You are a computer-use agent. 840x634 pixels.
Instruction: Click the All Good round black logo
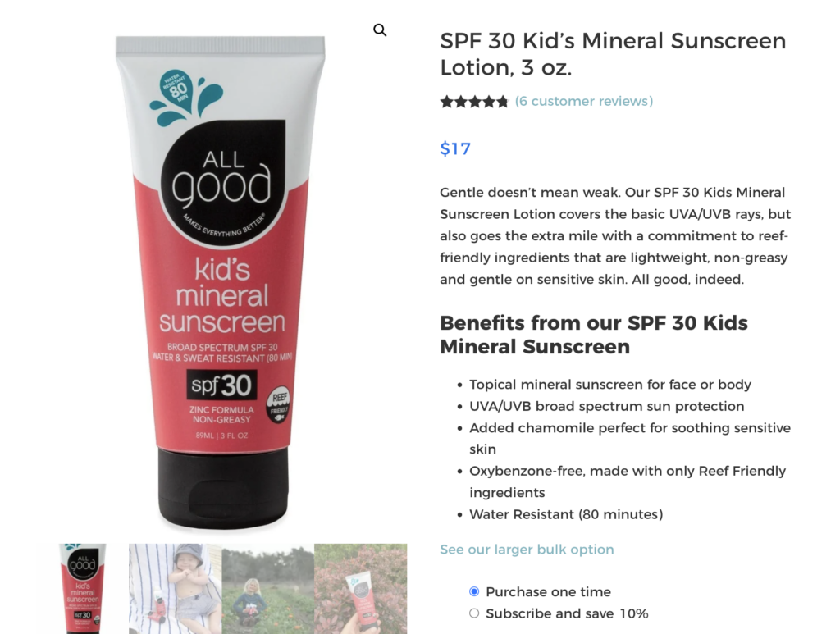point(223,183)
